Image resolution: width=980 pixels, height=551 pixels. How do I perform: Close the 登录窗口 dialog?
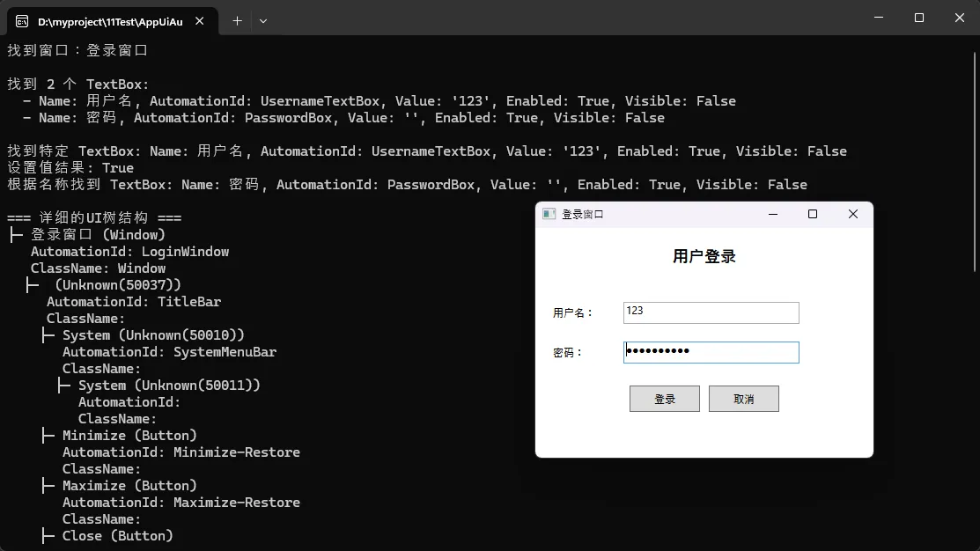(x=852, y=214)
